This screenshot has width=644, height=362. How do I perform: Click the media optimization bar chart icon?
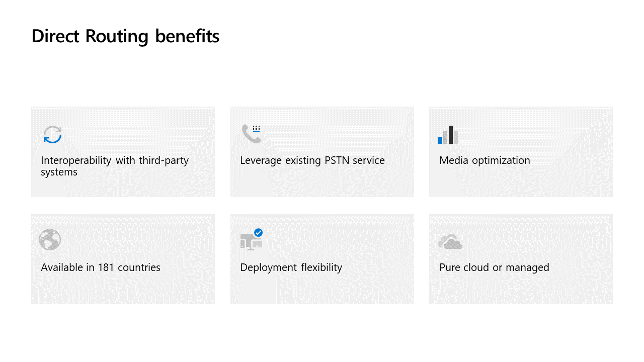point(448,135)
